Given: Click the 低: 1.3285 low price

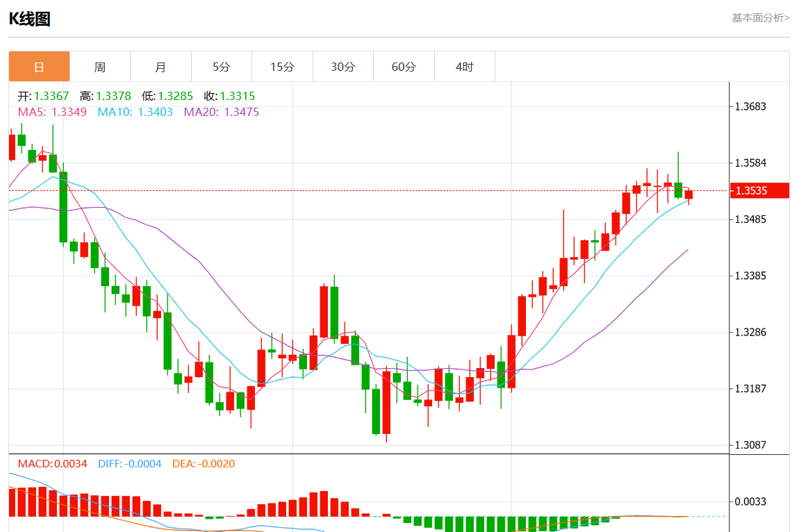Looking at the screenshot, I should [x=167, y=96].
